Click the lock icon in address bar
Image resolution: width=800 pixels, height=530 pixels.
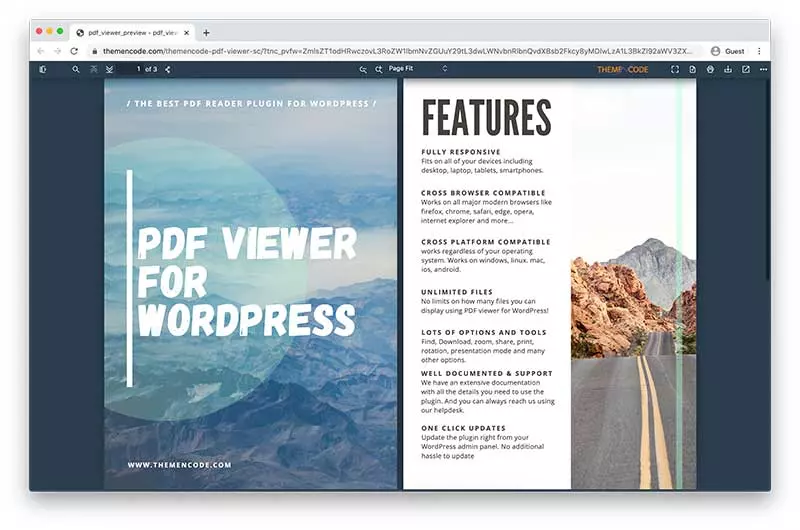[94, 51]
